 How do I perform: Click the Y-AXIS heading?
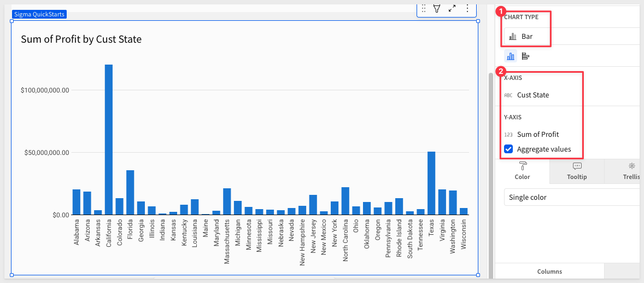tap(513, 117)
